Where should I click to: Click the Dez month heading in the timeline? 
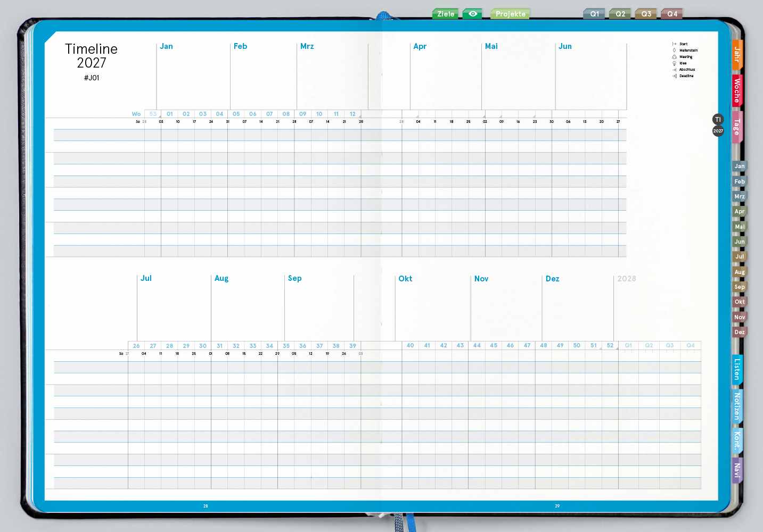(x=552, y=279)
